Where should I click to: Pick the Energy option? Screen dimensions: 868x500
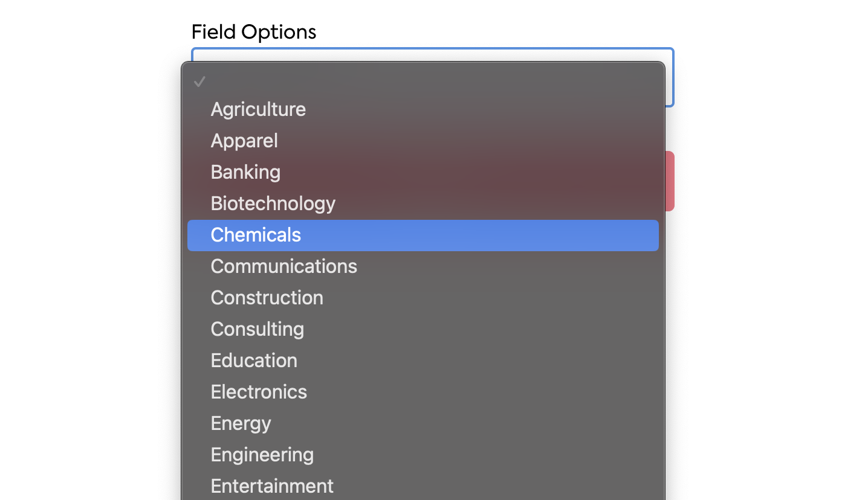coord(241,423)
